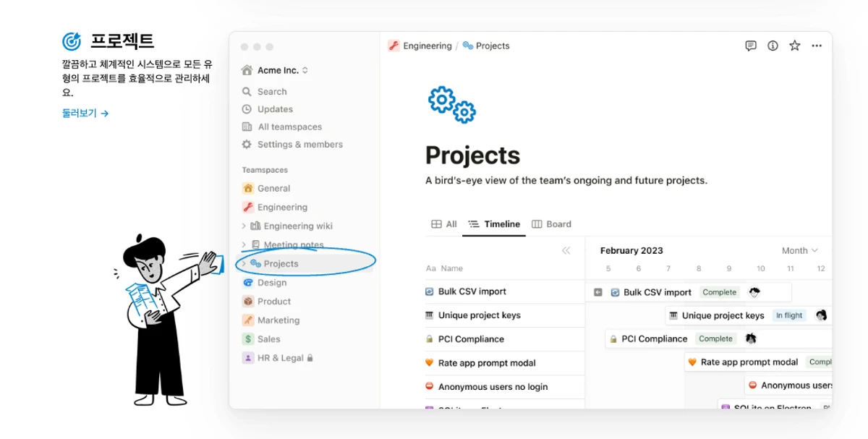Click the Anonymous users timeline bar

(x=788, y=385)
